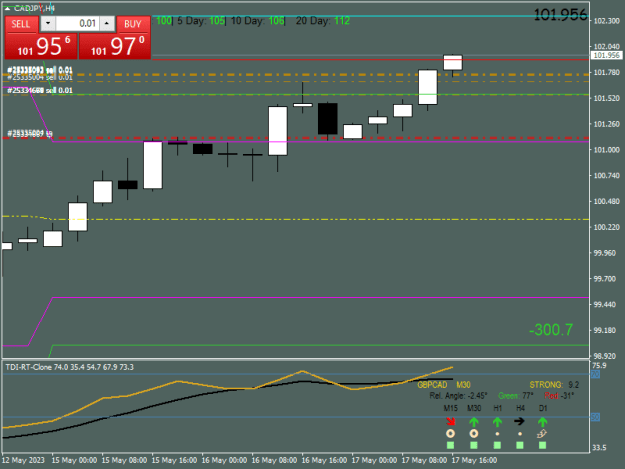
Task: Click the yellow M30 label beside GBPCAD
Action: tap(463, 385)
